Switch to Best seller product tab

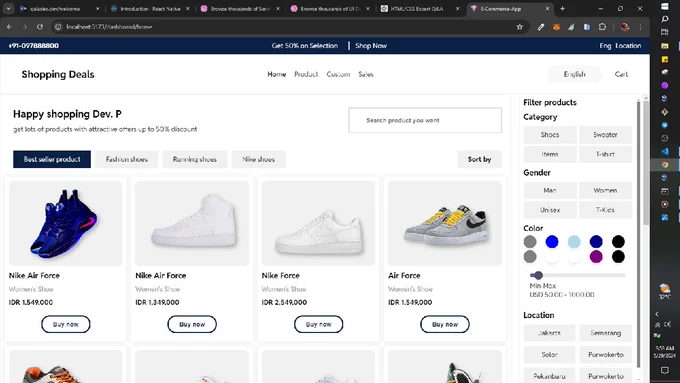(52, 159)
